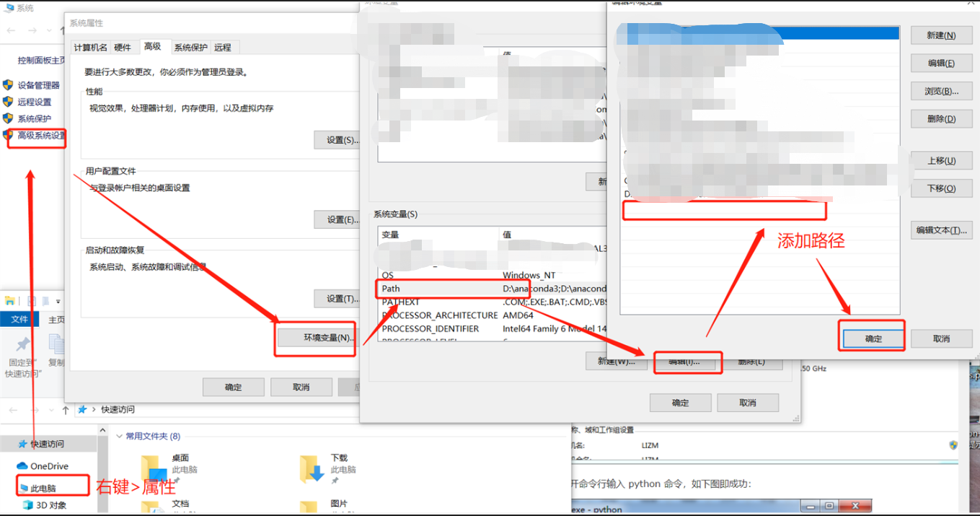Click the 复制 icon in the Explorer ribbon

(56, 345)
